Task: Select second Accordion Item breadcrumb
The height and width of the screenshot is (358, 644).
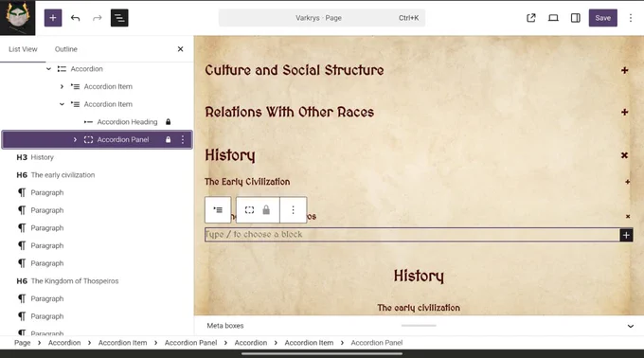Action: click(309, 343)
